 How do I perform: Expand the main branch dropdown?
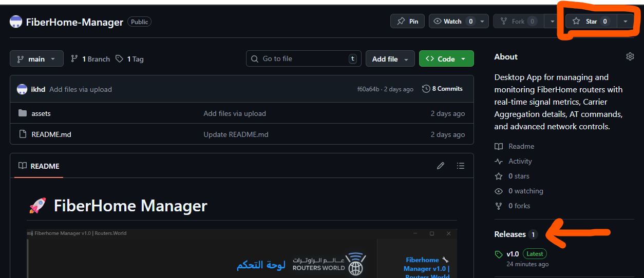click(36, 59)
